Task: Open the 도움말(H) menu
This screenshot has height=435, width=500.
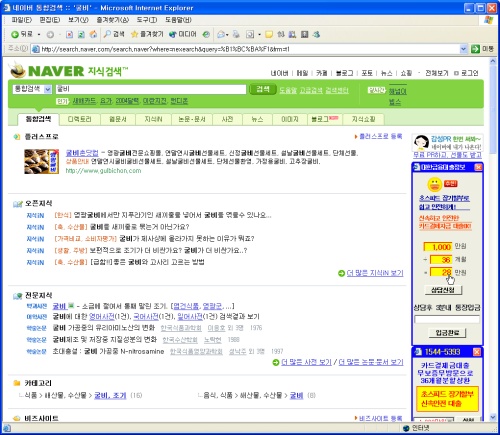Action: pyautogui.click(x=178, y=20)
